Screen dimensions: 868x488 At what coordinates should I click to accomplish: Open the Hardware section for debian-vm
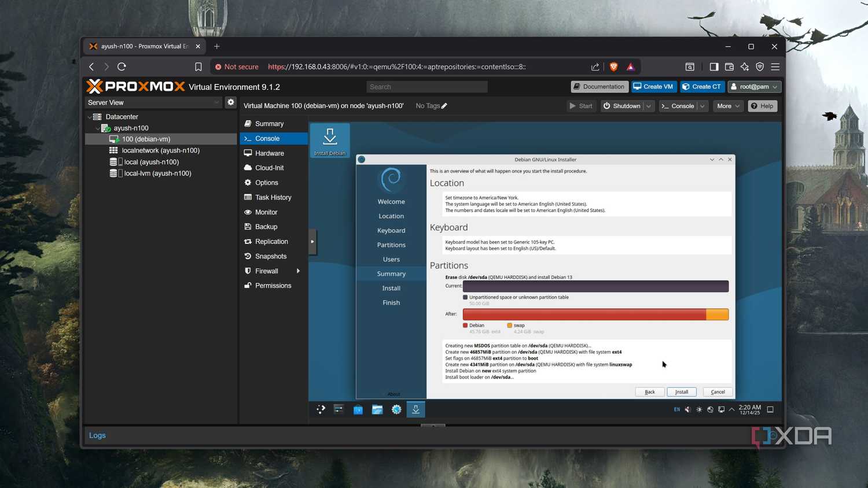270,153
